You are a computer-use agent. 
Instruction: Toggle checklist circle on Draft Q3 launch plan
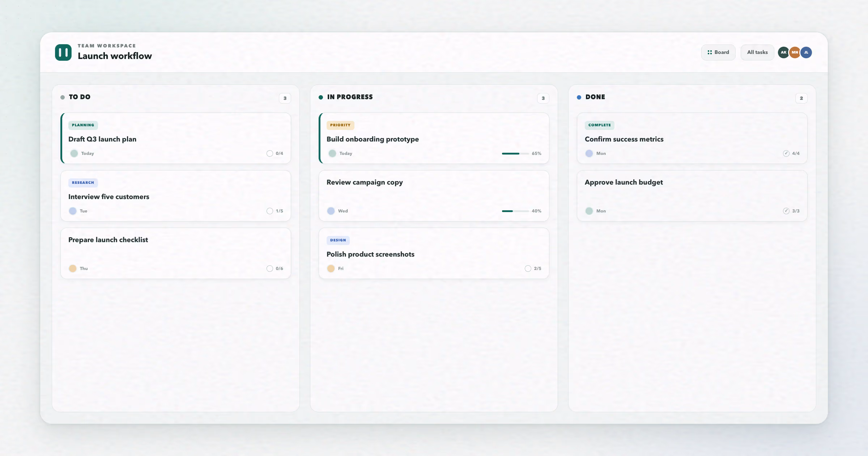coord(270,153)
